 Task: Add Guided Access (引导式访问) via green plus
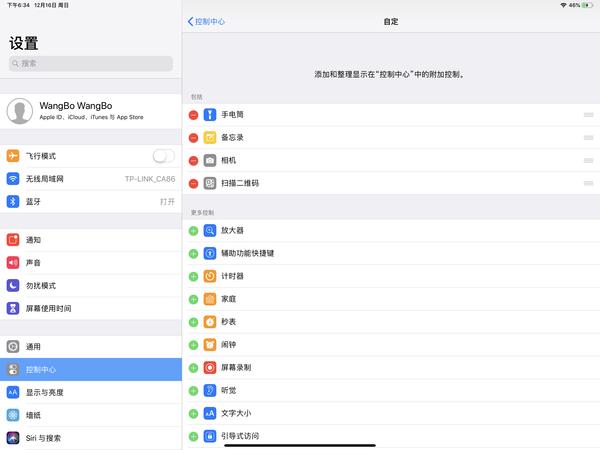click(x=194, y=436)
